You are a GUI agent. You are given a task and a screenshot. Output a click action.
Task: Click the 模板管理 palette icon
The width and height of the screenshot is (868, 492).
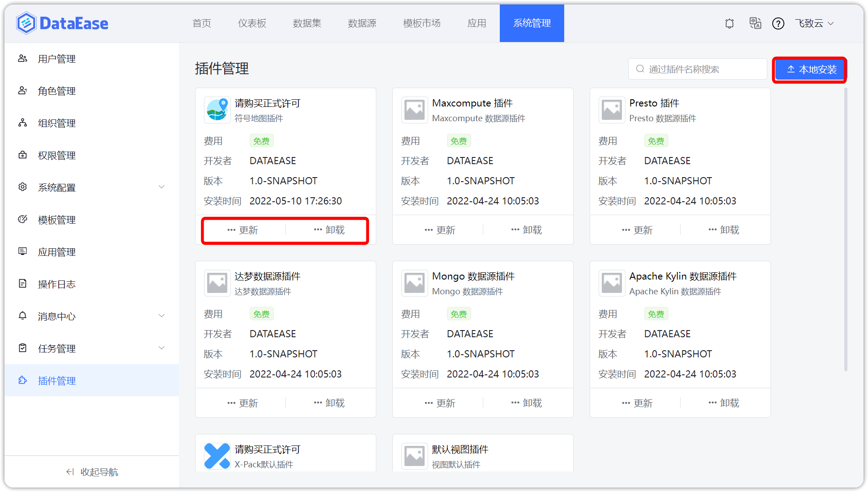pos(23,219)
